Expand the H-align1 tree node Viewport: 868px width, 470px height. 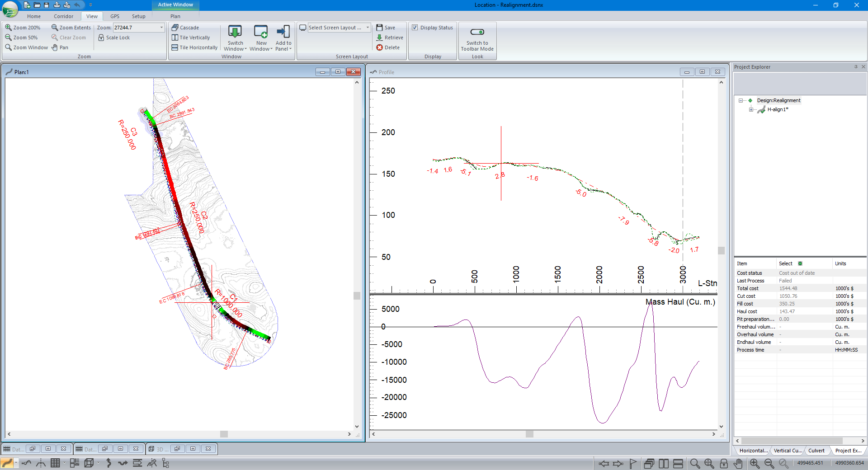(x=751, y=109)
